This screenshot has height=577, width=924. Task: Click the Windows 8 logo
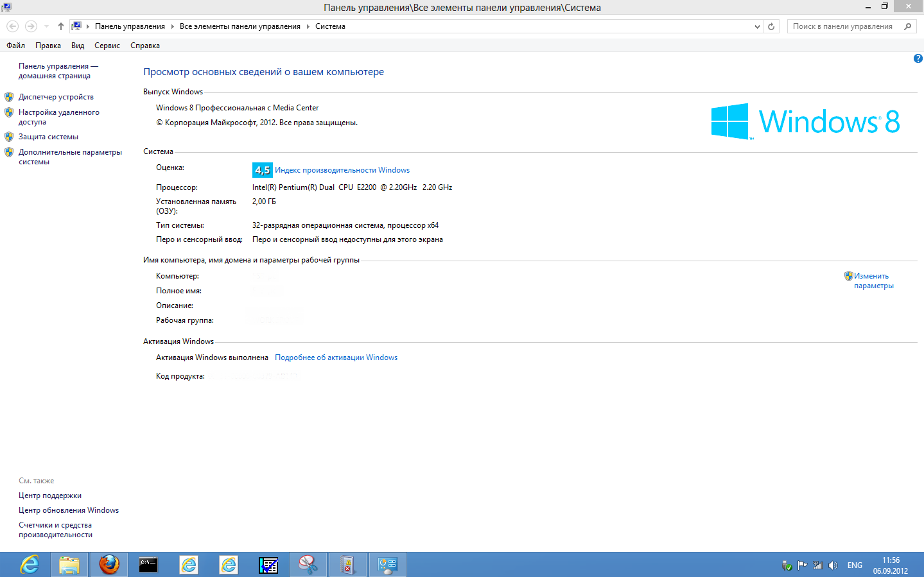pyautogui.click(x=805, y=121)
